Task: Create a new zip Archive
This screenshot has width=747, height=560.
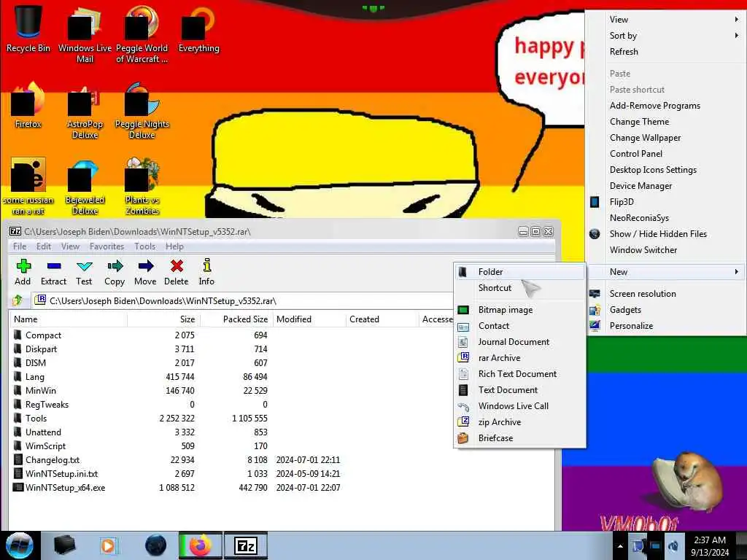Action: (x=519, y=422)
